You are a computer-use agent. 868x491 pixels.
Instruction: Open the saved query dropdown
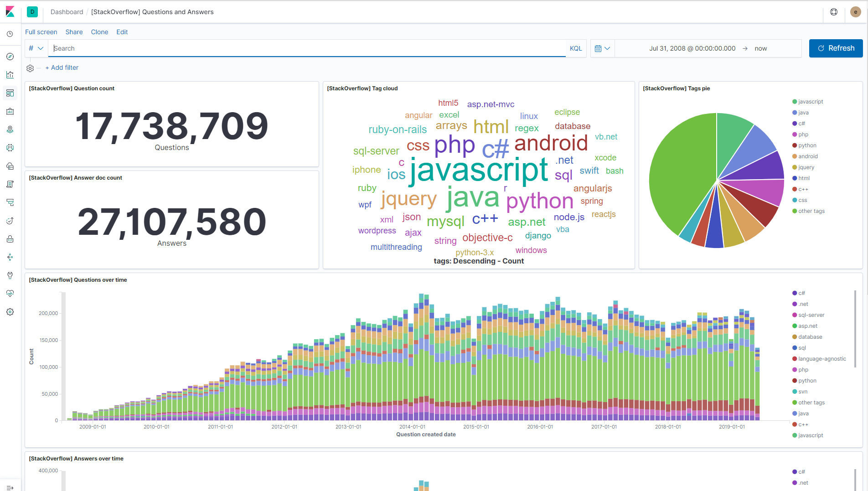tap(36, 48)
